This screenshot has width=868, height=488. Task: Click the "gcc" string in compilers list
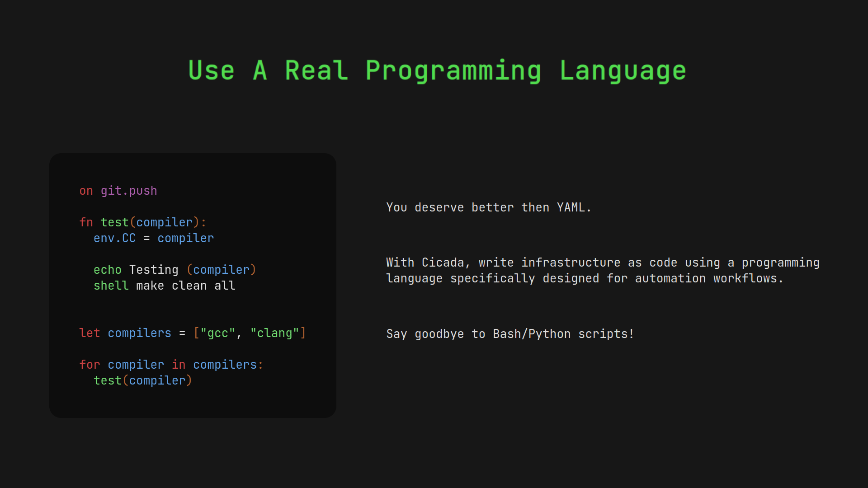pos(217,333)
